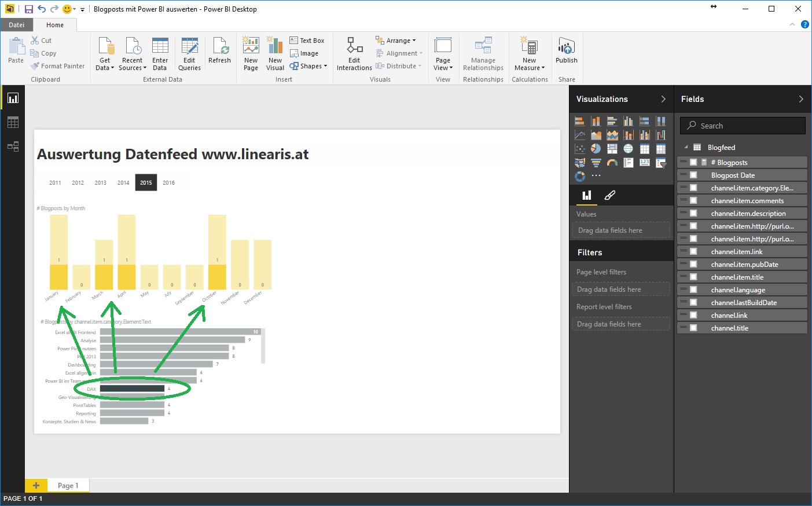Open the Datei file tab
812x506 pixels.
[x=16, y=25]
